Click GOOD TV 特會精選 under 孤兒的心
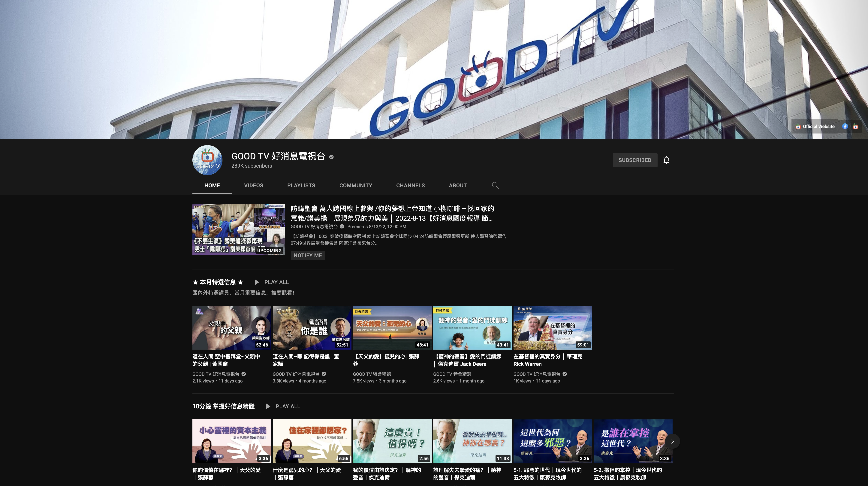Viewport: 868px width, 486px height. click(x=372, y=374)
